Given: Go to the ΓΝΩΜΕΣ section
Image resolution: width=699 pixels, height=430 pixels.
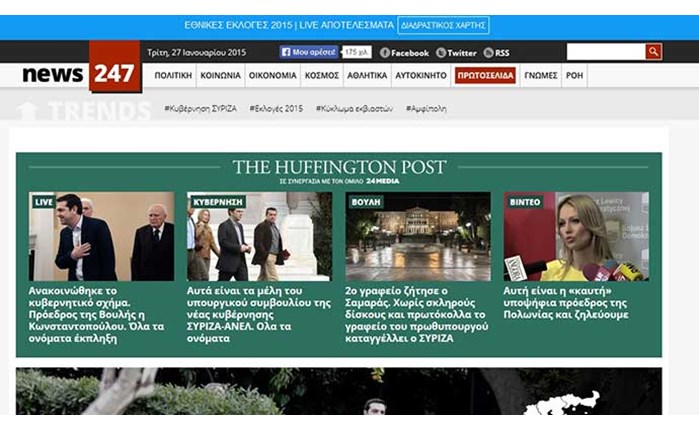Looking at the screenshot, I should [x=541, y=75].
